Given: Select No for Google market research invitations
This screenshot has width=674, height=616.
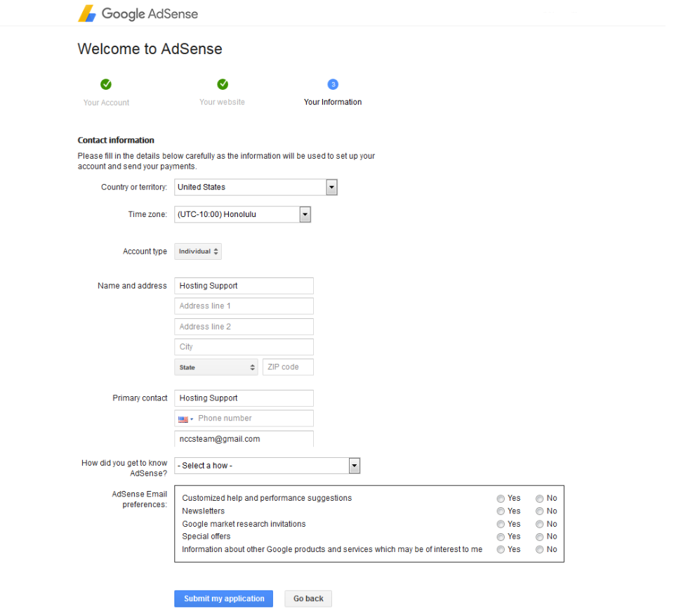Looking at the screenshot, I should coord(540,525).
